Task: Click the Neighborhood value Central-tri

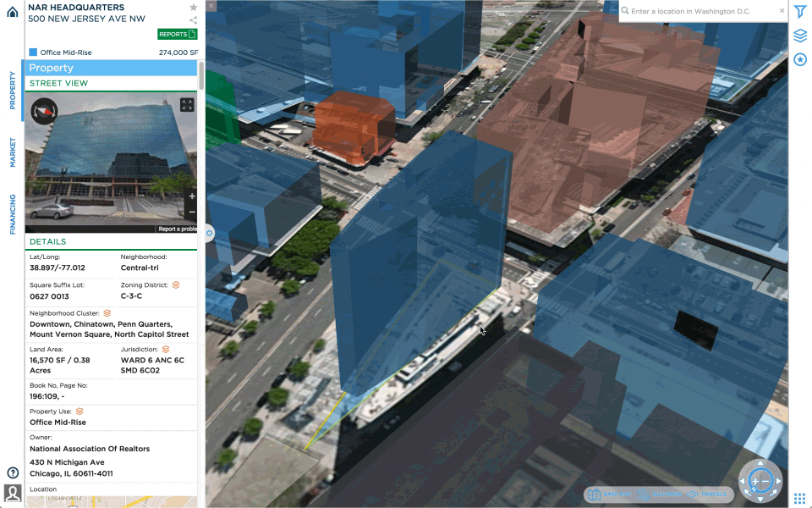Action: point(140,268)
